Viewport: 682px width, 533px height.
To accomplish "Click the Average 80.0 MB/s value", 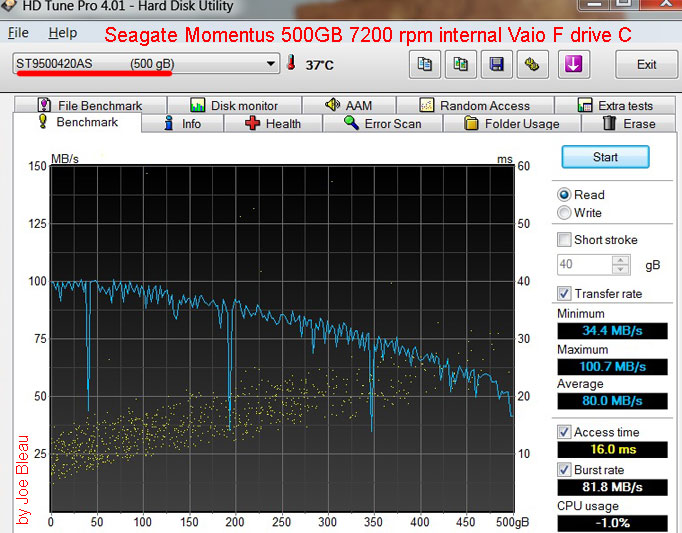I will tap(612, 401).
